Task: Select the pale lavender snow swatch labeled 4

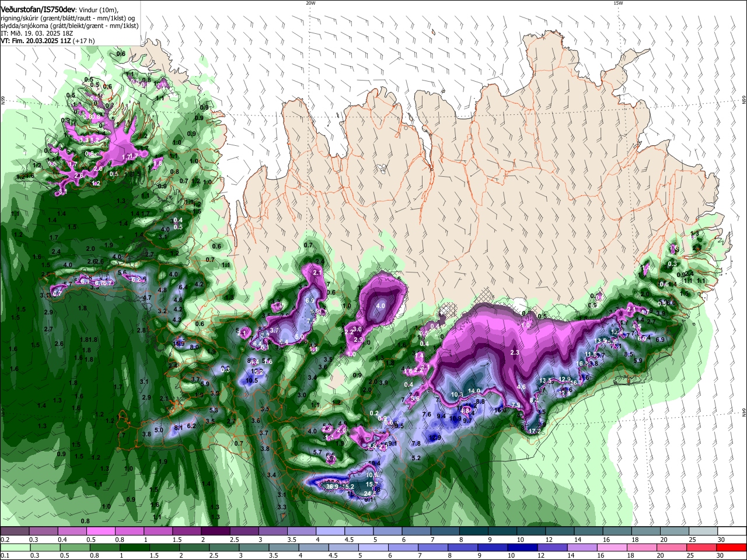Action: 330,531
